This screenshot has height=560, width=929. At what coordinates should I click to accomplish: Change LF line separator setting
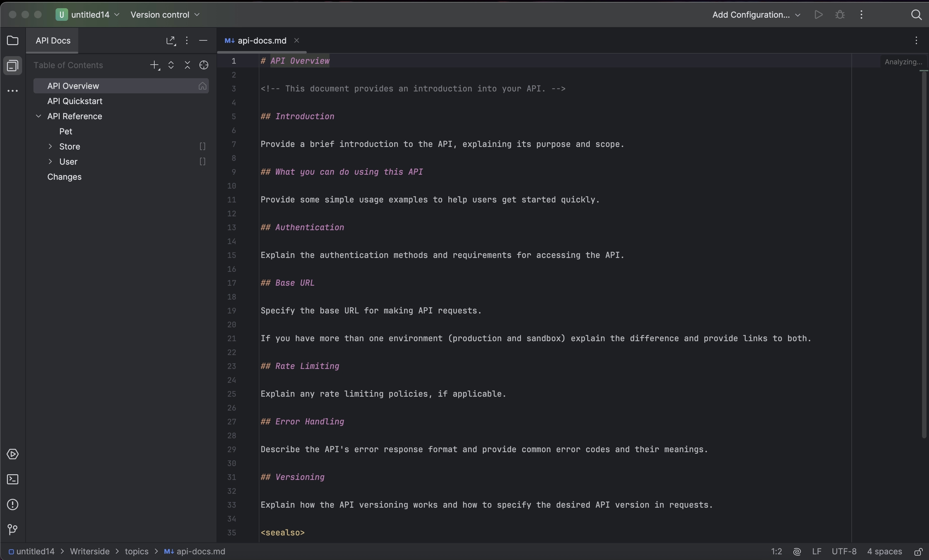coord(817,552)
